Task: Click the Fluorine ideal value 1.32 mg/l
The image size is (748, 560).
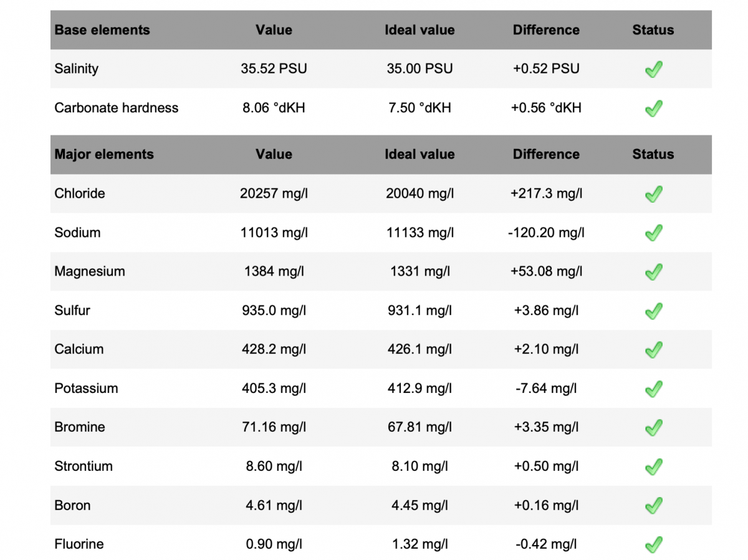Action: click(420, 544)
